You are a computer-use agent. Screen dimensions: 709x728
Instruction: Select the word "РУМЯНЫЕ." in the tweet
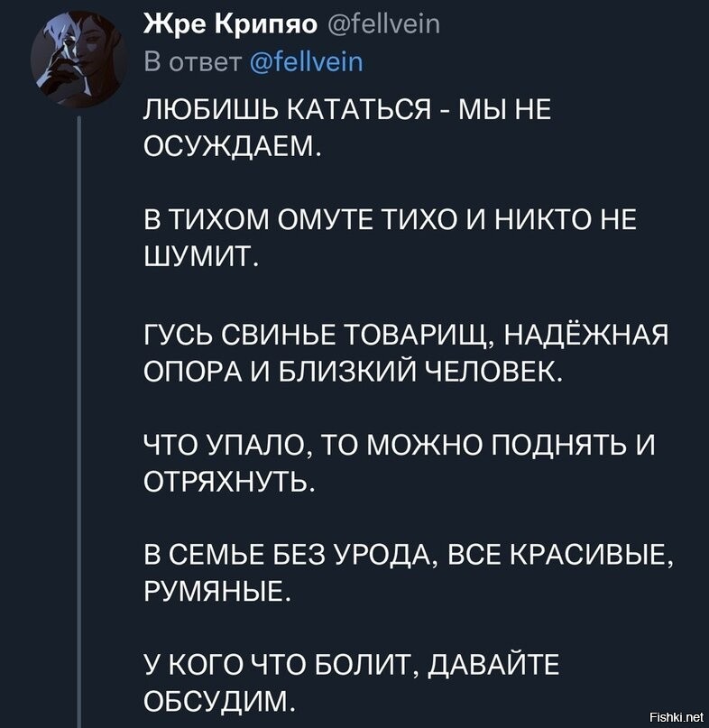tap(218, 593)
